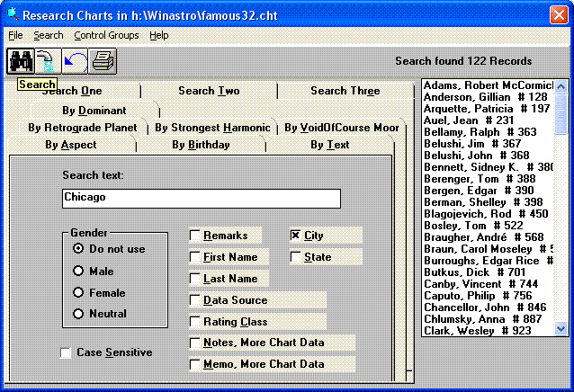Open the File menu
This screenshot has width=574, height=392.
tap(15, 35)
